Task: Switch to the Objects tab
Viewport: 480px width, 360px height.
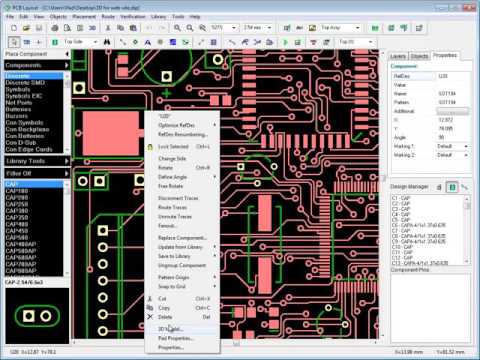Action: (419, 56)
